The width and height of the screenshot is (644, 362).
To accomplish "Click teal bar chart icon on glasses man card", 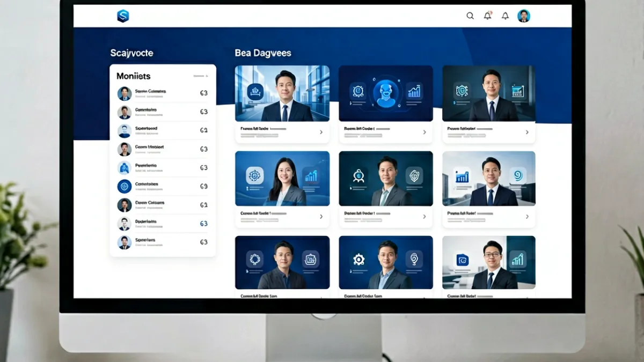I will (x=517, y=260).
